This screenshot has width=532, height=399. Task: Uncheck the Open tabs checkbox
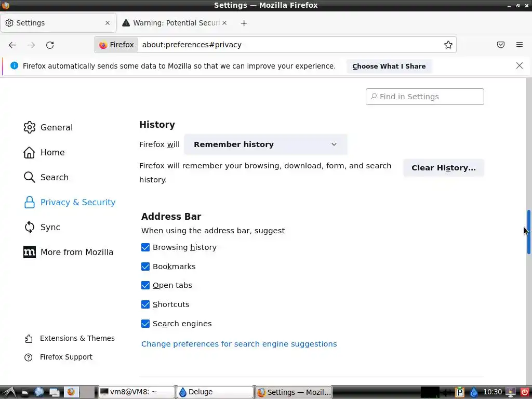(x=145, y=285)
